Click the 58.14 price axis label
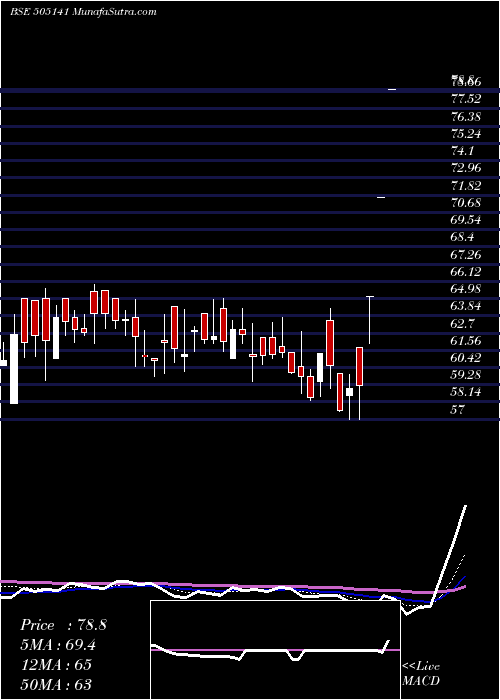 coord(467,392)
